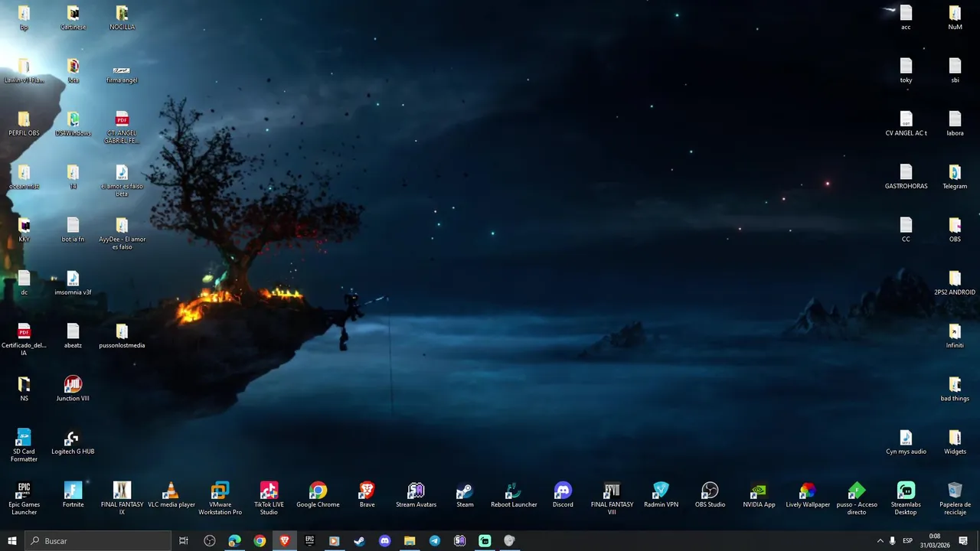Open Microsoft Edge from the taskbar
The image size is (980, 551).
234,541
